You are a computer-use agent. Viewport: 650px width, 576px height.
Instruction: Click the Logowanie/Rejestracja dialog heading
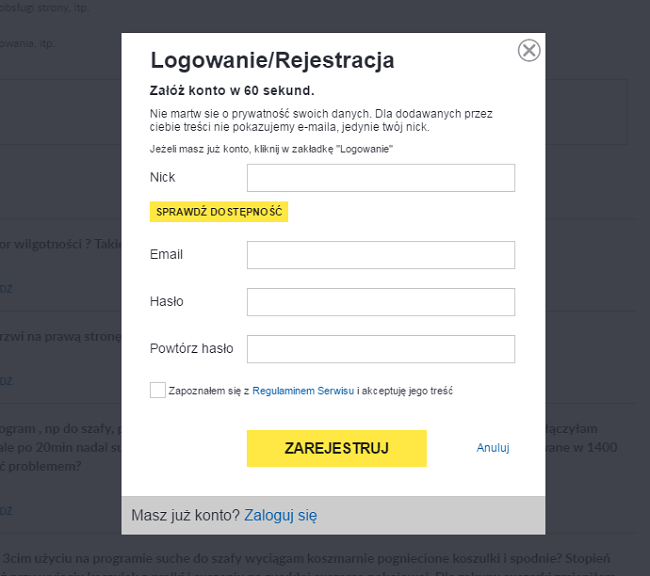[272, 60]
